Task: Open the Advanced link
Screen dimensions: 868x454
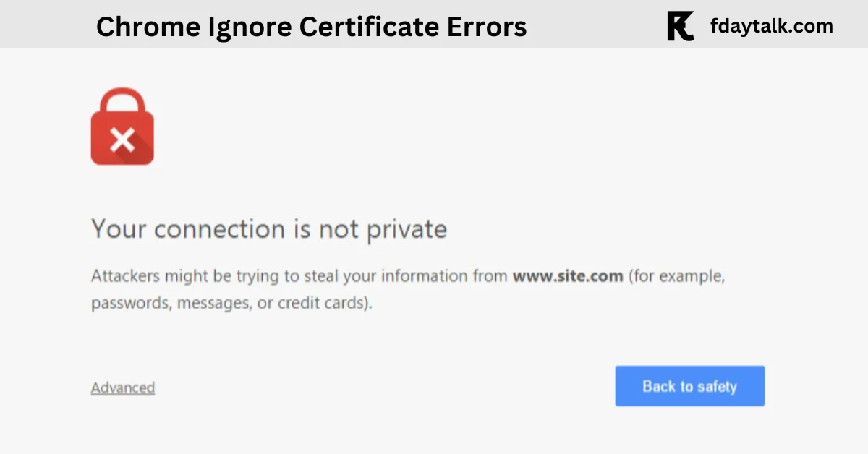Action: 123,387
